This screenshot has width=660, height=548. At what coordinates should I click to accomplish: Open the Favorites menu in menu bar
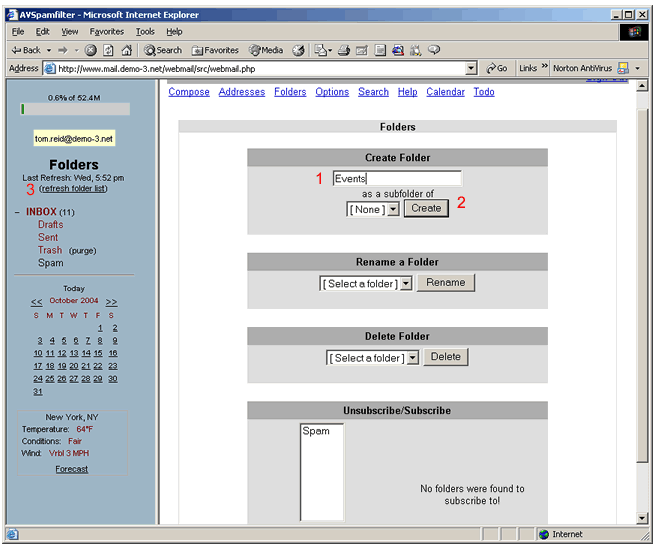107,31
